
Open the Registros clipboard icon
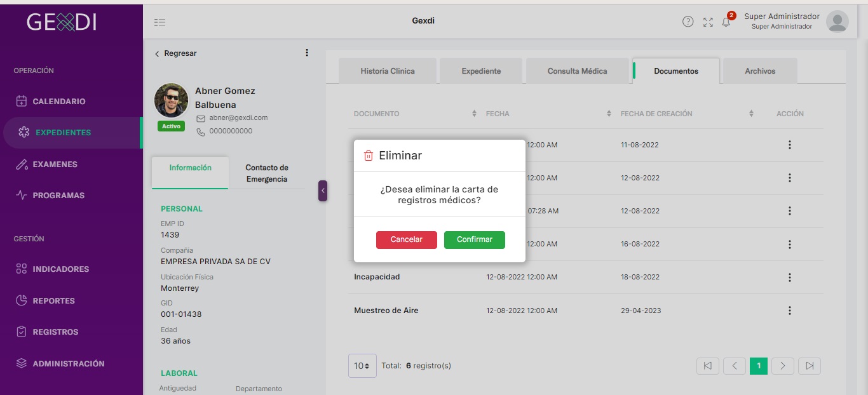pyautogui.click(x=22, y=331)
